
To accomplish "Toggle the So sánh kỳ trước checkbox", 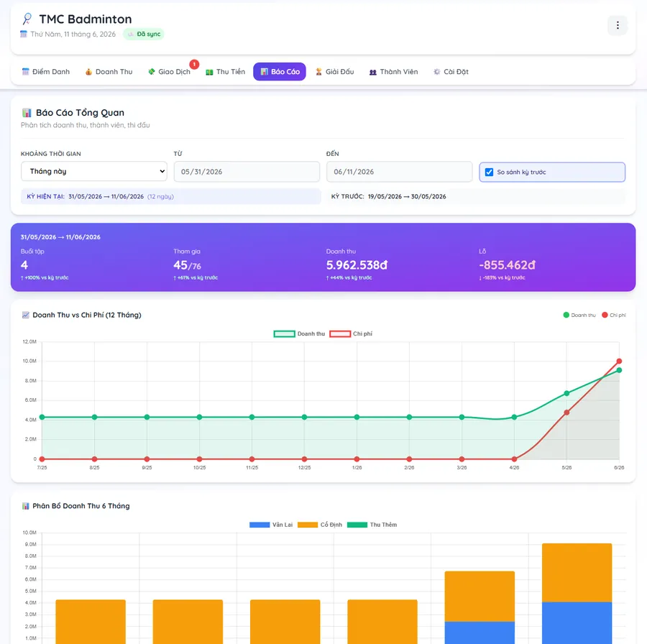I will (489, 172).
